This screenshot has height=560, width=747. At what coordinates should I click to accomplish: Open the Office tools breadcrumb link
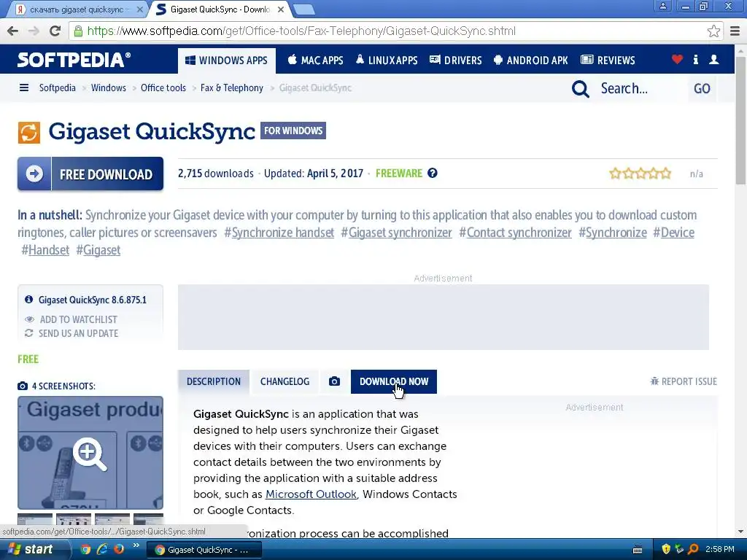[163, 87]
